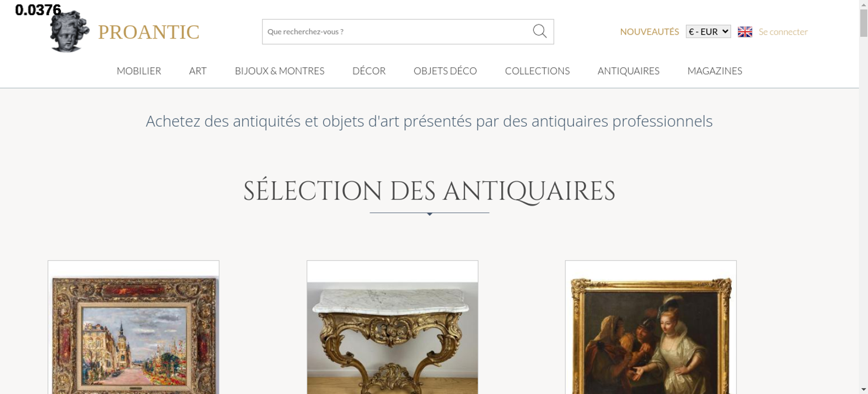
Task: Open the OBJETS DÉCO menu
Action: (x=445, y=71)
